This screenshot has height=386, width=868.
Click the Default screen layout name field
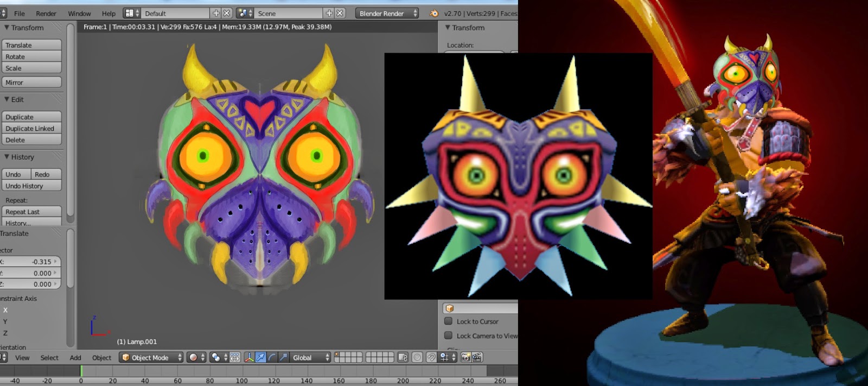[x=175, y=13]
